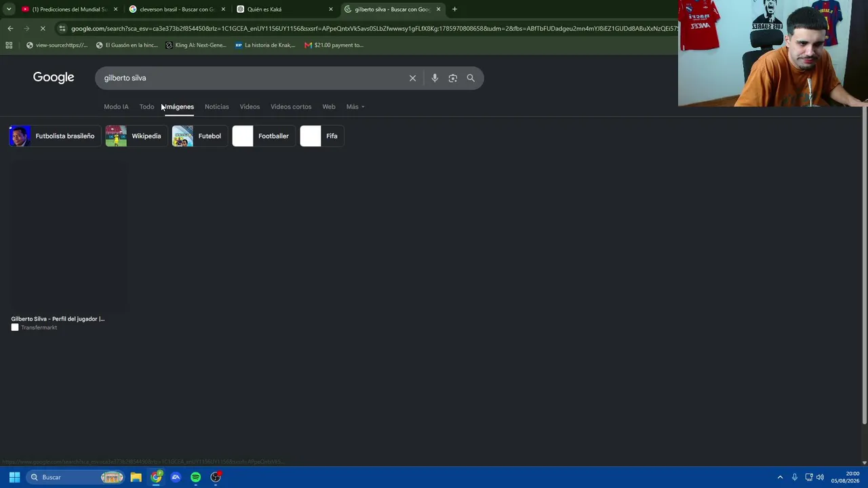
Task: Start a voice search with microphone
Action: [435, 78]
